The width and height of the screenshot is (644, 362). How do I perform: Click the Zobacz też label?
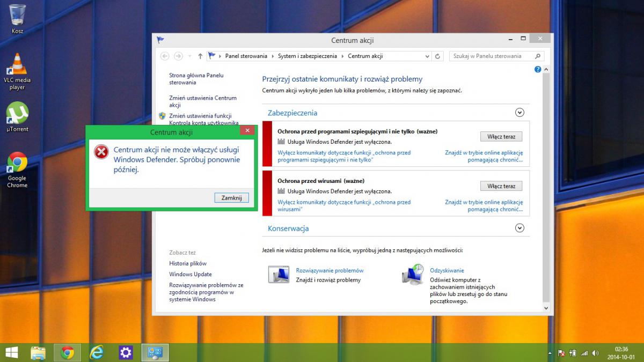coord(182,253)
